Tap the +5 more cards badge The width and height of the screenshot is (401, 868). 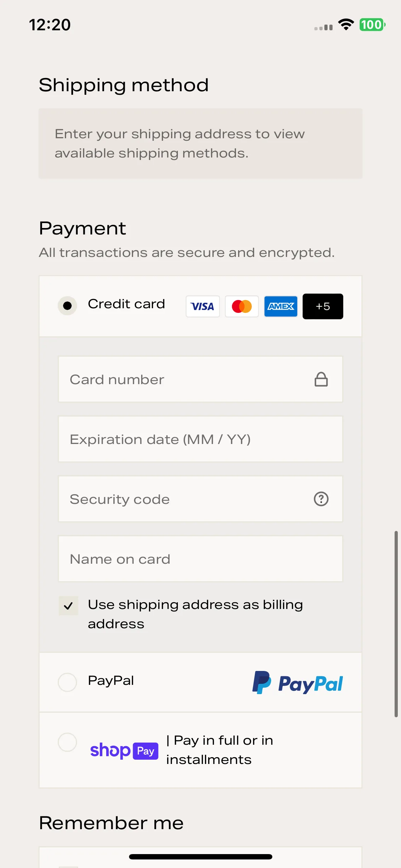coord(323,306)
